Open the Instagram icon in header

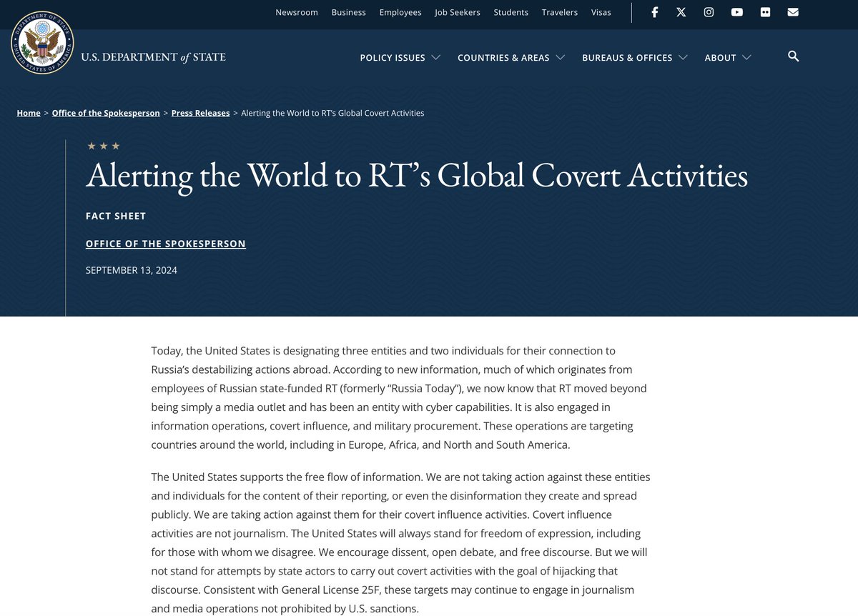point(709,12)
